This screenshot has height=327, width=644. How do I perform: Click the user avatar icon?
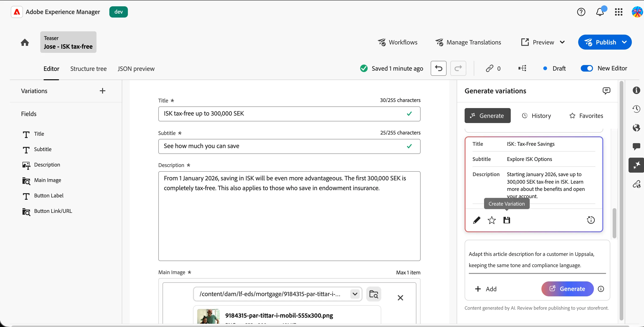pos(637,12)
